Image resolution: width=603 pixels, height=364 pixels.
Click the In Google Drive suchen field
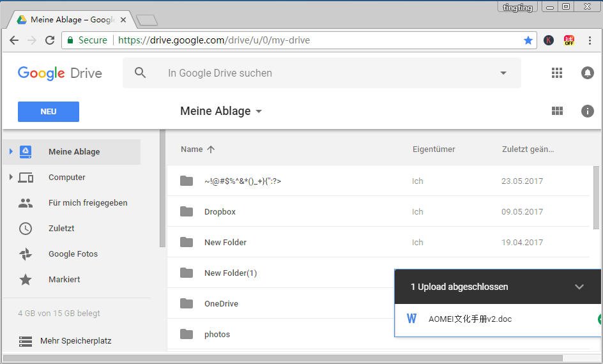[x=319, y=73]
